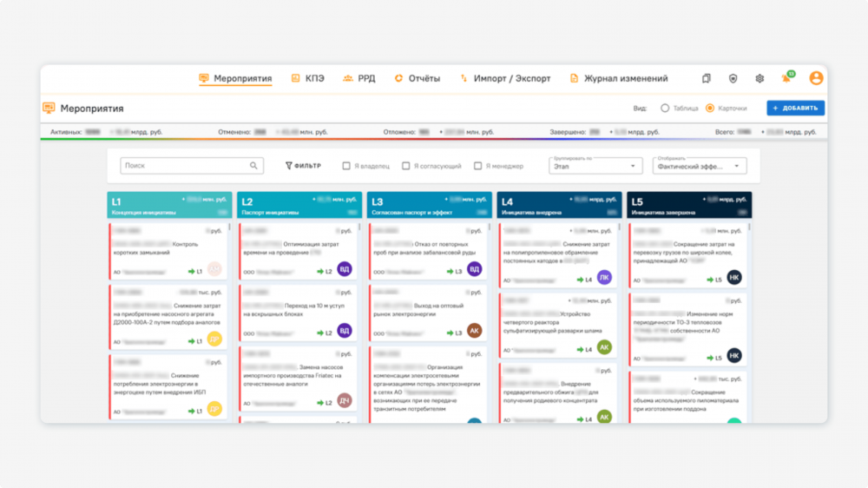Open the РРД tab
The image size is (868, 488).
click(x=359, y=79)
